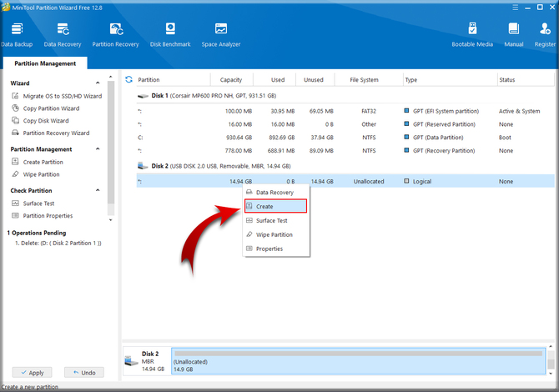
Task: Choose Properties in context menu
Action: (x=276, y=249)
